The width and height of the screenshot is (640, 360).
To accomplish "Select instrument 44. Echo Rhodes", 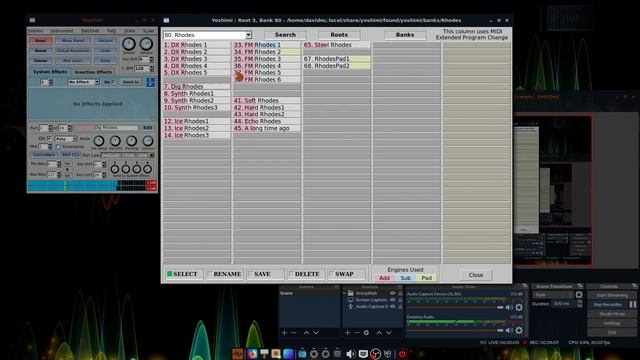I will [x=267, y=121].
